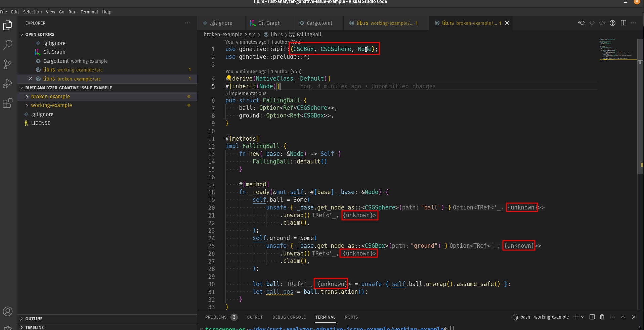Kill the active terminal with the trash icon
The width and height of the screenshot is (644, 330).
point(601,317)
